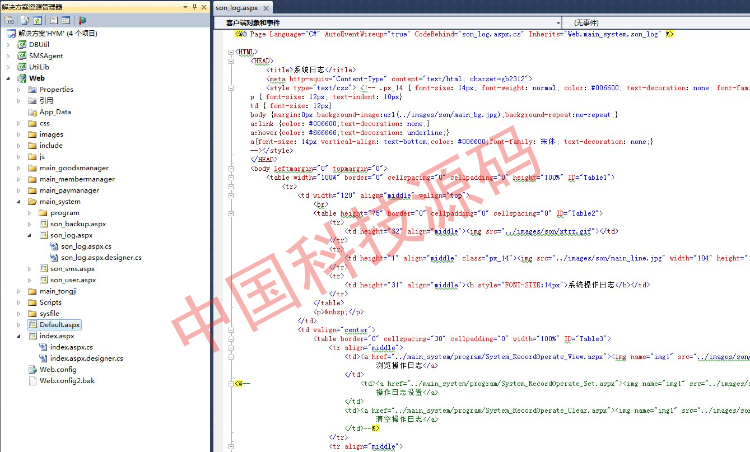750x452 pixels.
Task: Expand the images folder
Action: (x=19, y=134)
